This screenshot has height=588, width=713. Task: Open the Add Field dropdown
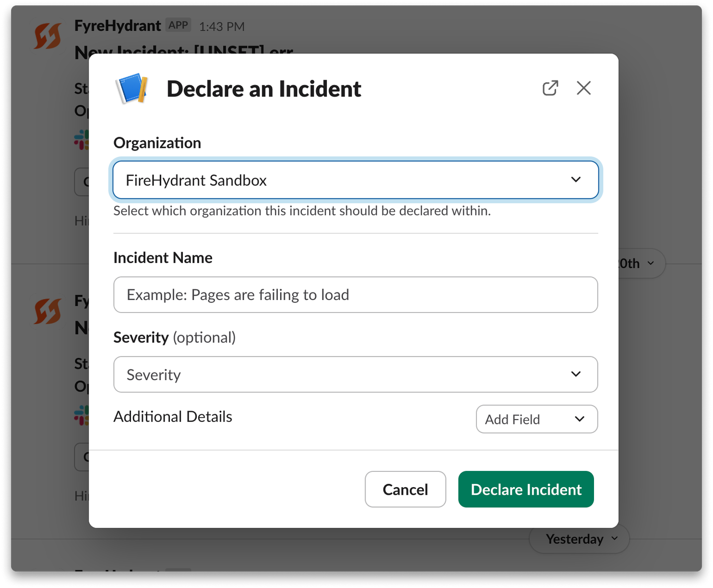(x=537, y=419)
